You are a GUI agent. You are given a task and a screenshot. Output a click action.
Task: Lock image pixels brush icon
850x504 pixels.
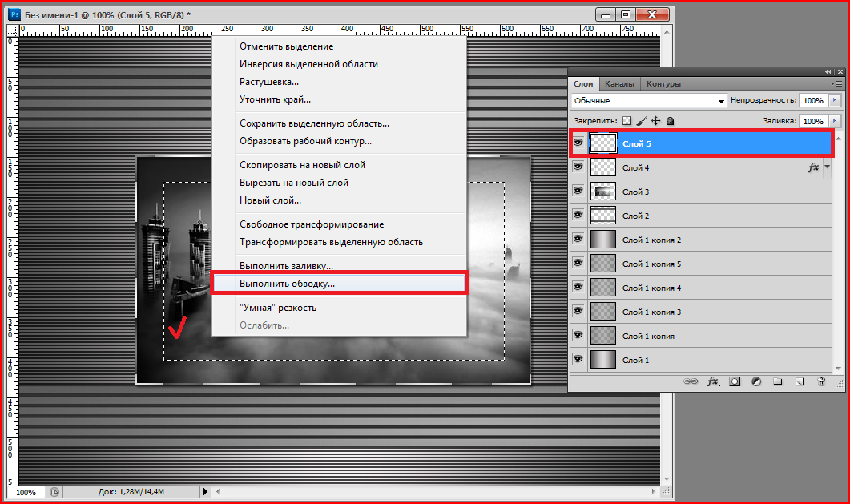click(641, 121)
